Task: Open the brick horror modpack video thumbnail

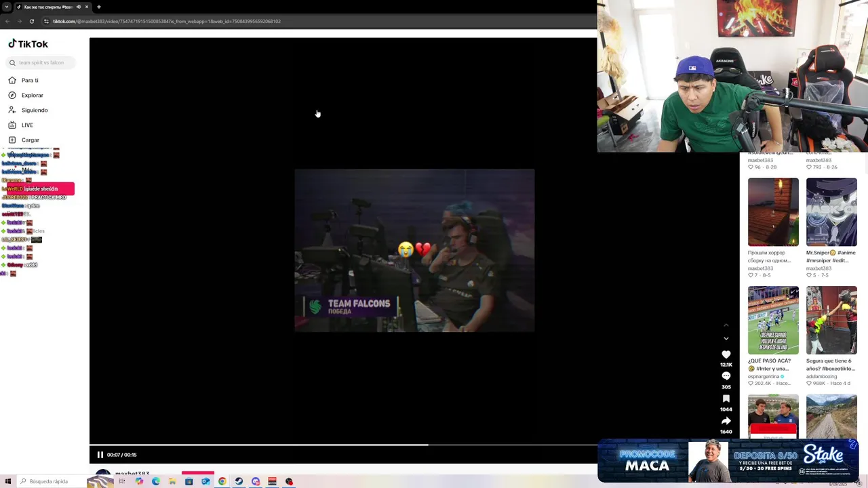Action: 773,212
